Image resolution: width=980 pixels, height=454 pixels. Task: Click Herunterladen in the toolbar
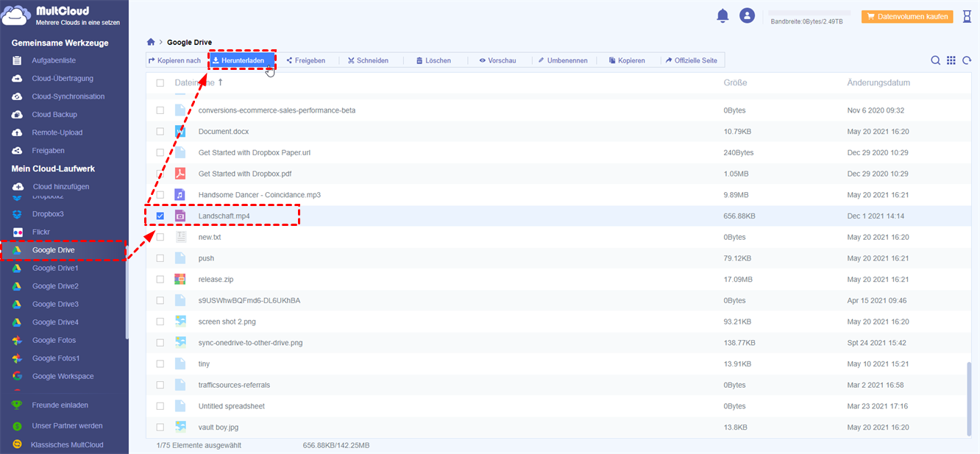(x=243, y=60)
